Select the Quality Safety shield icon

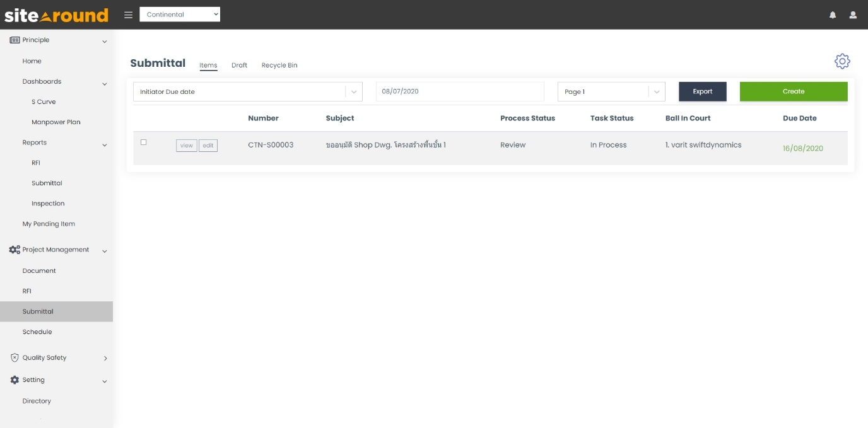tap(13, 357)
